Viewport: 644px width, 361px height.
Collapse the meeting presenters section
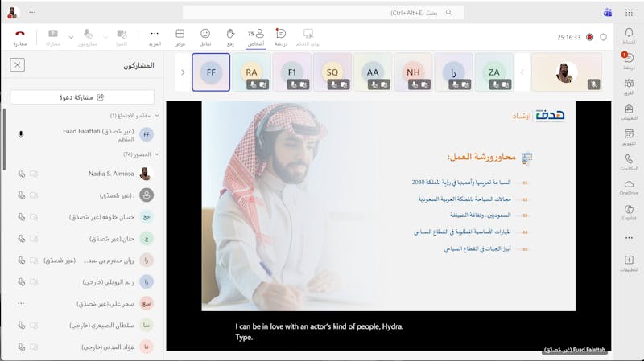pyautogui.click(x=158, y=116)
